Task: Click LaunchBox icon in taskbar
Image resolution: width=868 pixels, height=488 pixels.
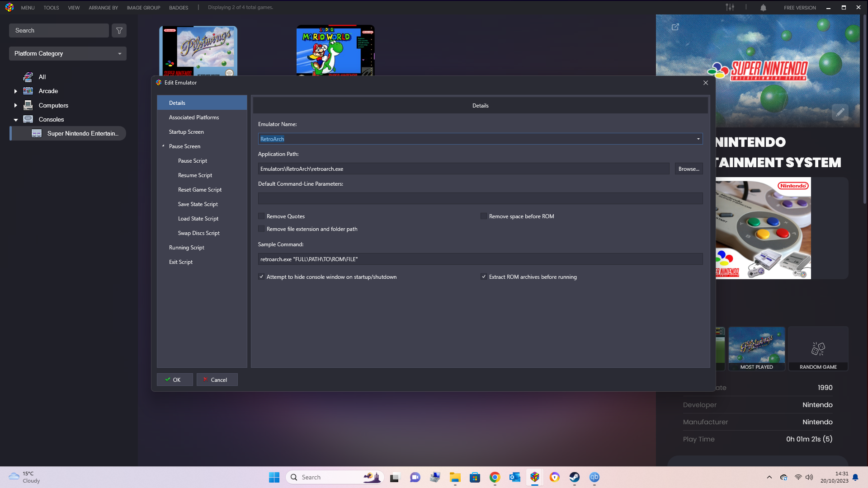Action: click(x=534, y=477)
